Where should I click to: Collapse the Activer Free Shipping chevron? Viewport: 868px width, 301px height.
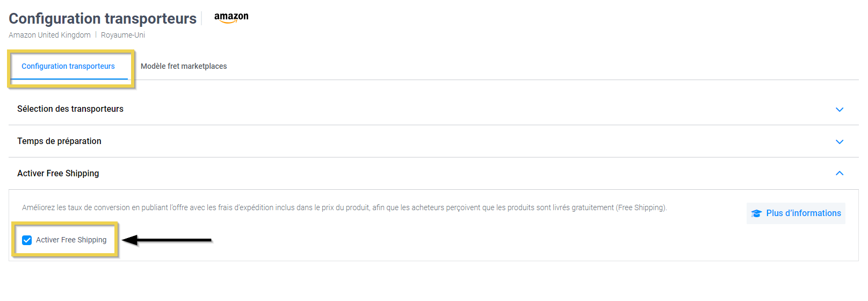click(840, 173)
